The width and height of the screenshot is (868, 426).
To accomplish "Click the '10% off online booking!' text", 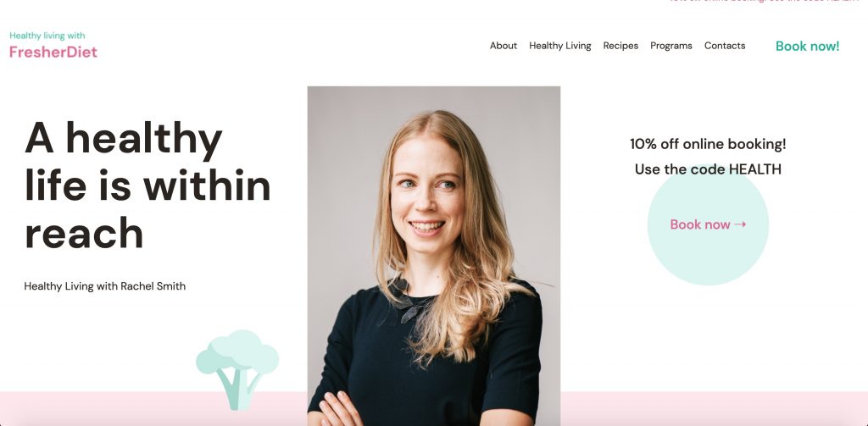I will click(708, 144).
